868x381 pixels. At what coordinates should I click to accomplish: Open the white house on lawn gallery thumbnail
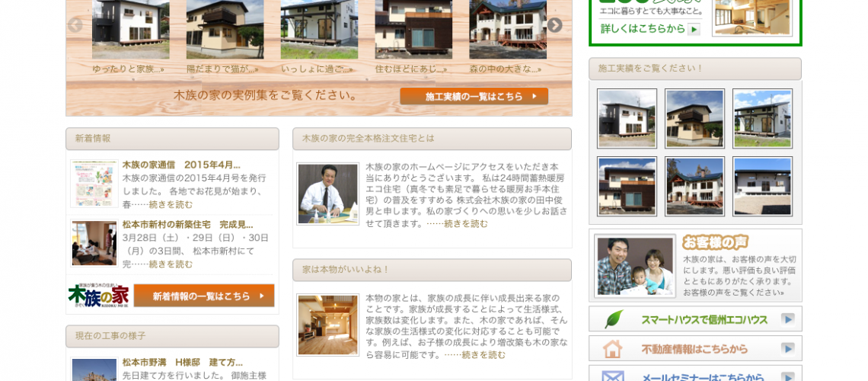[x=762, y=119]
